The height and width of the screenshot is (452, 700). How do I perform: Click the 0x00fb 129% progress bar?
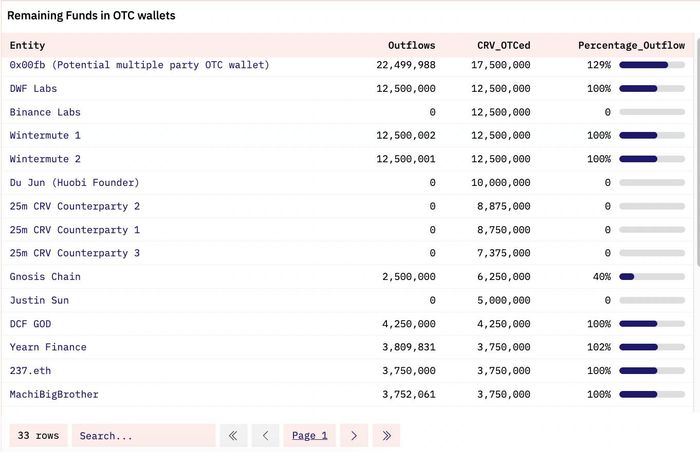(x=652, y=65)
